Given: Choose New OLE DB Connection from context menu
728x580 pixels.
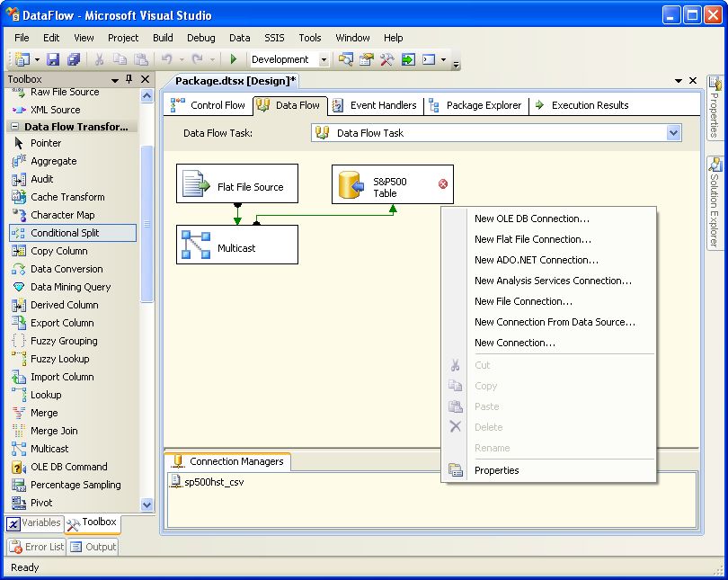Looking at the screenshot, I should pos(531,219).
